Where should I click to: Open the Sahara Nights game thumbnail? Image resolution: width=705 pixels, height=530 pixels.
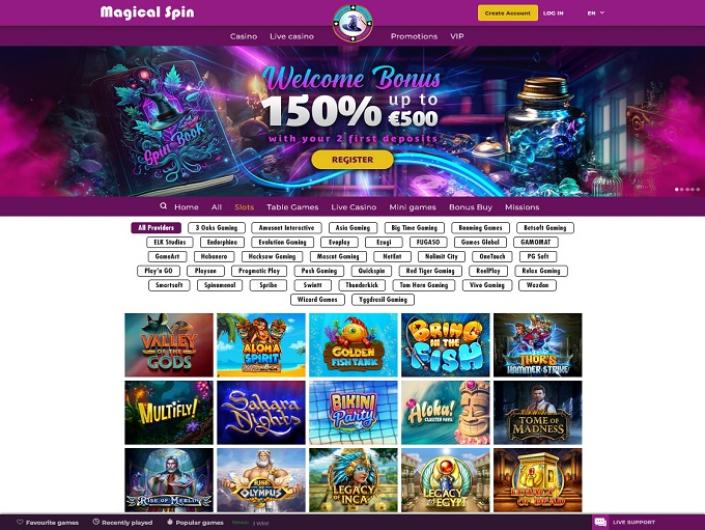click(x=261, y=413)
